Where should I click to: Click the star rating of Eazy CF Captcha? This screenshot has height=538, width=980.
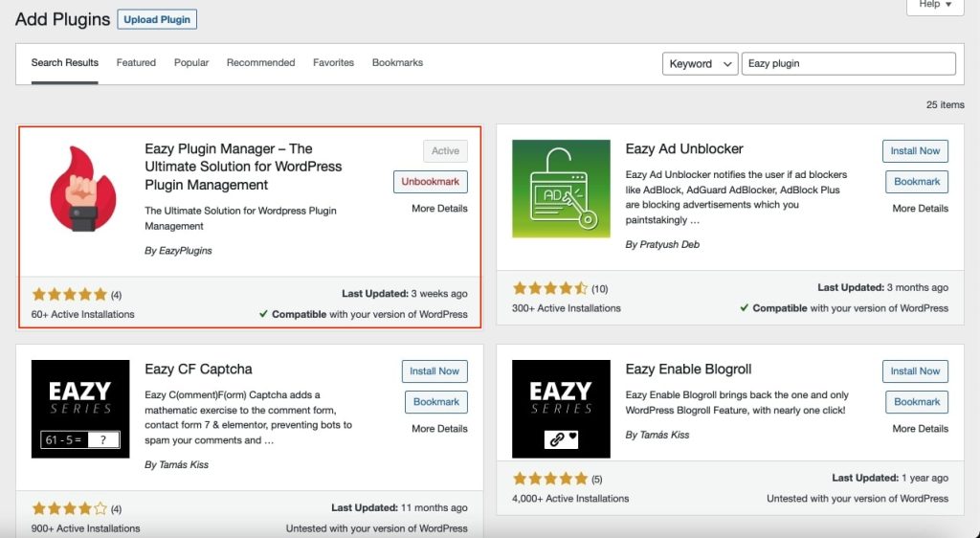pyautogui.click(x=69, y=508)
